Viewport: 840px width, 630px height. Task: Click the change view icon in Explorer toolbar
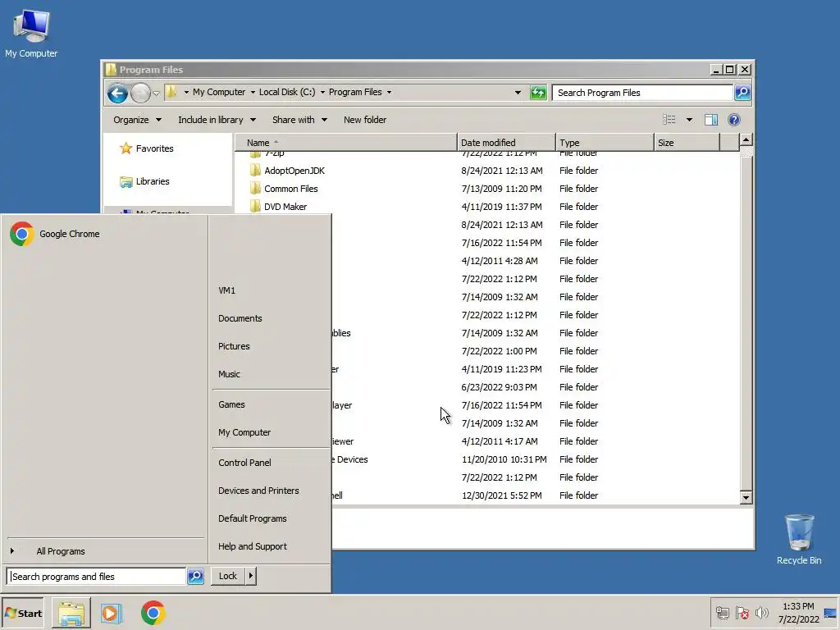[x=669, y=120]
